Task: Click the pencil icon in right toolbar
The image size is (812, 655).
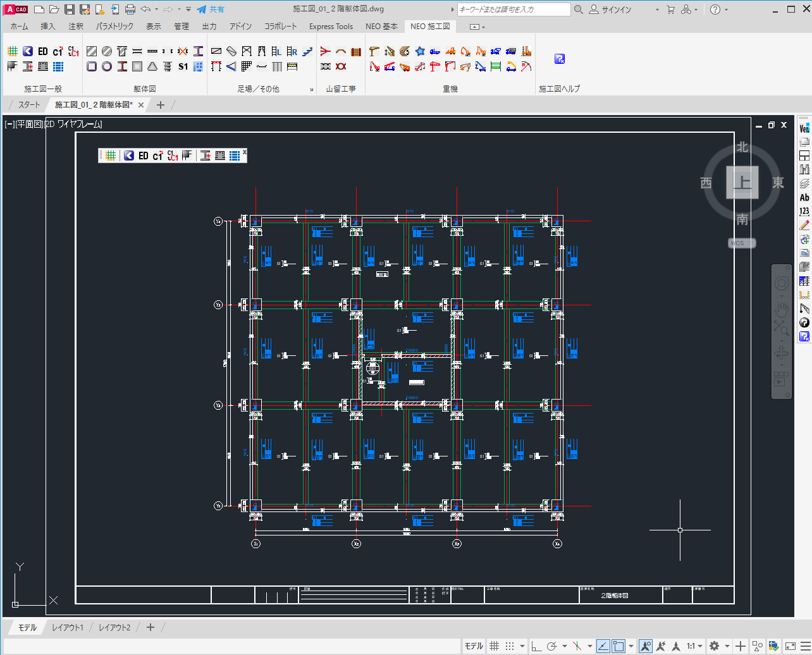Action: click(x=804, y=225)
